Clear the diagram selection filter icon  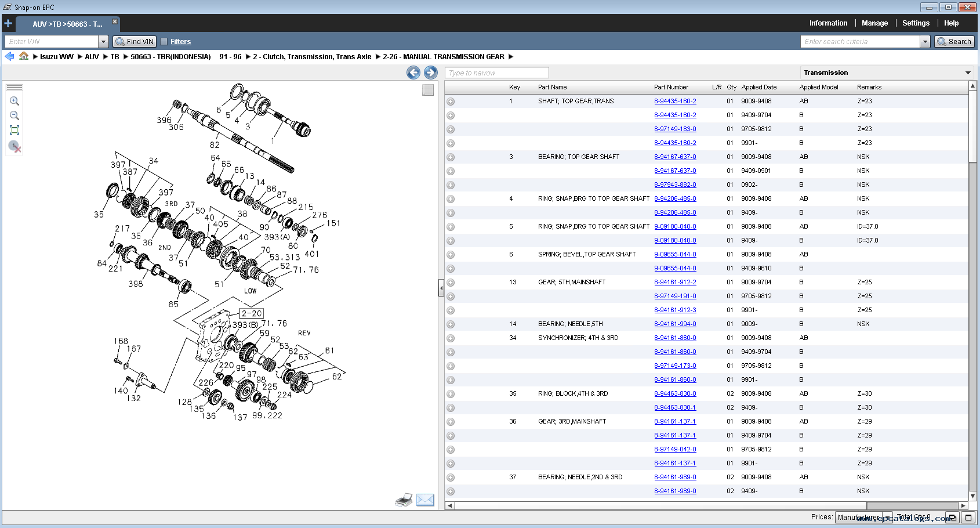pyautogui.click(x=14, y=146)
